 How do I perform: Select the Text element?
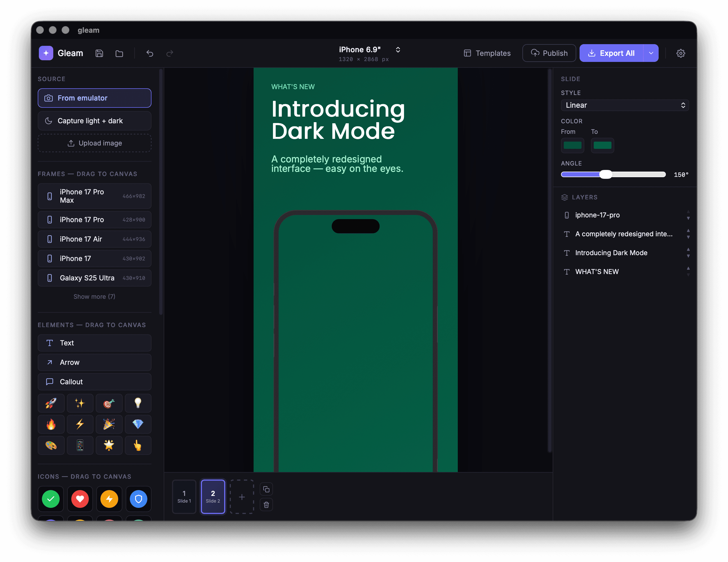(x=94, y=343)
